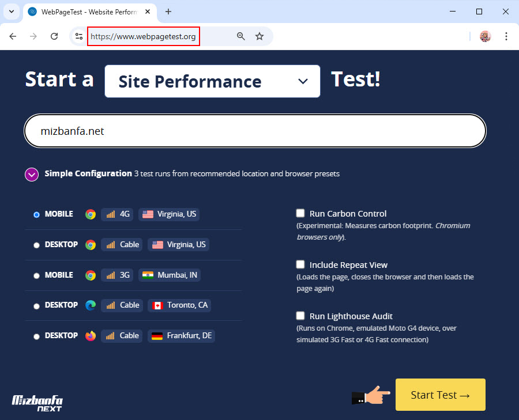Click Chrome icon in Mobile 4G row

[x=91, y=214]
